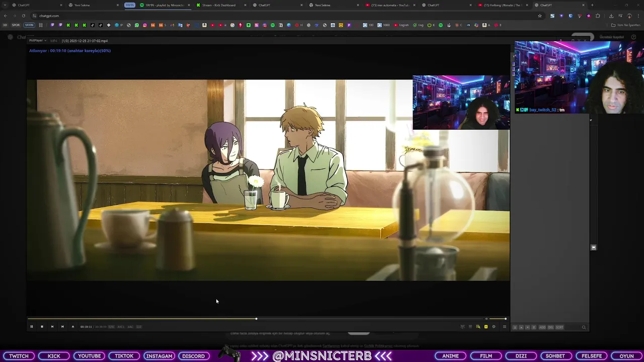This screenshot has width=644, height=362.
Task: Click the AAC audio codec label
Action: click(130, 327)
